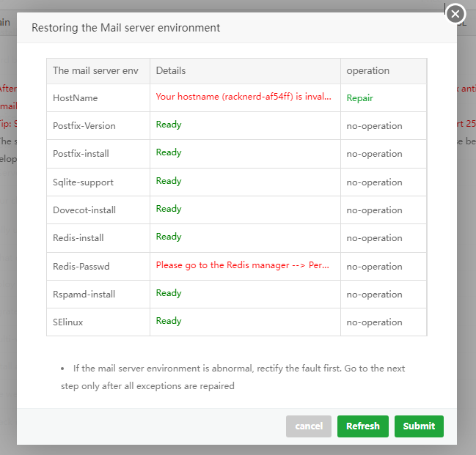Click the Ready status for Redis-install
Image resolution: width=476 pixels, height=455 pixels.
[x=169, y=237]
